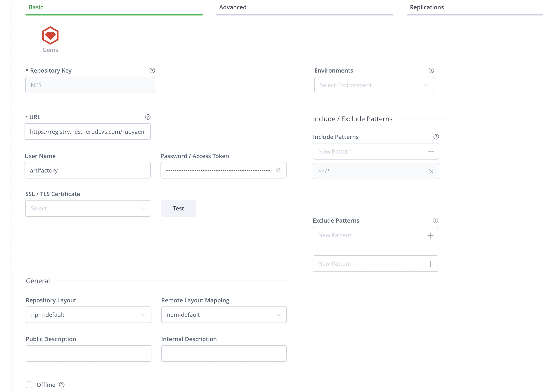The image size is (543, 392).
Task: Enable the Offline checkbox
Action: [29, 385]
